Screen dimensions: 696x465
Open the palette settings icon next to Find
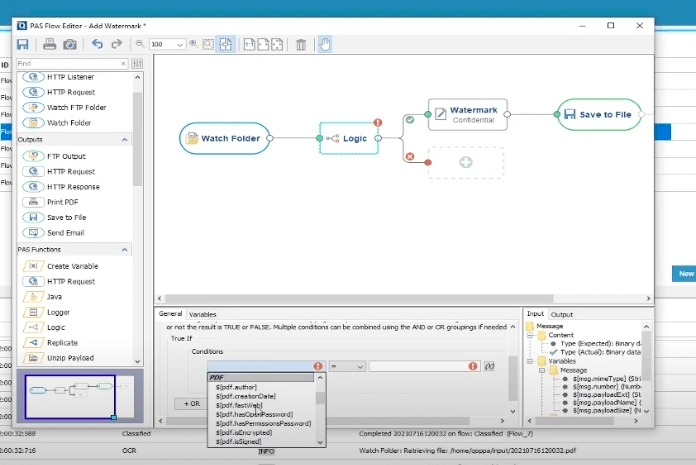coord(137,64)
